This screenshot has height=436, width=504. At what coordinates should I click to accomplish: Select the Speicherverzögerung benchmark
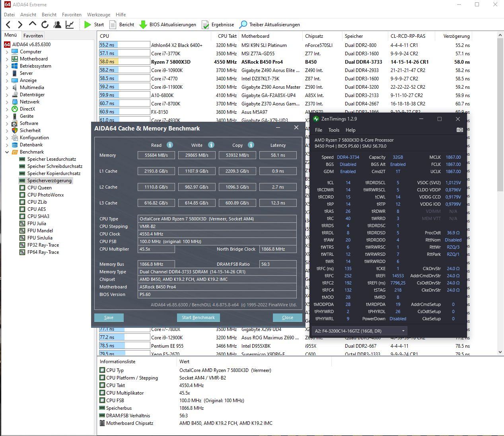(46, 181)
